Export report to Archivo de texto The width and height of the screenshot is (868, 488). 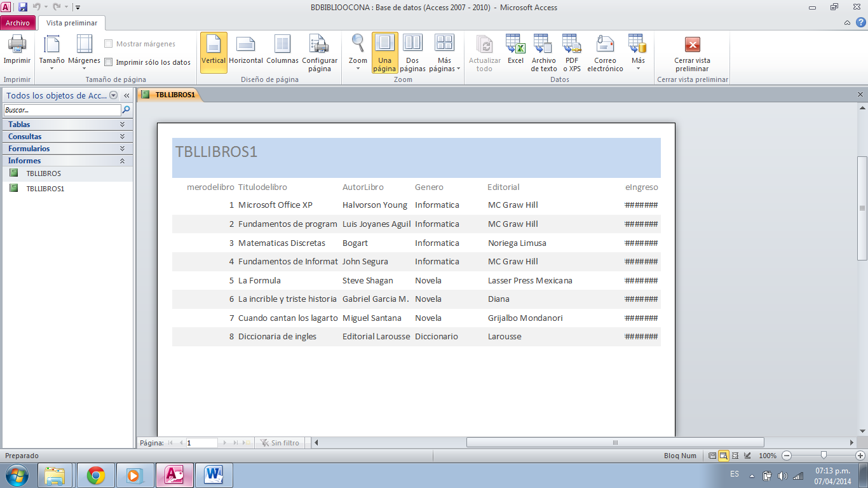tap(543, 51)
